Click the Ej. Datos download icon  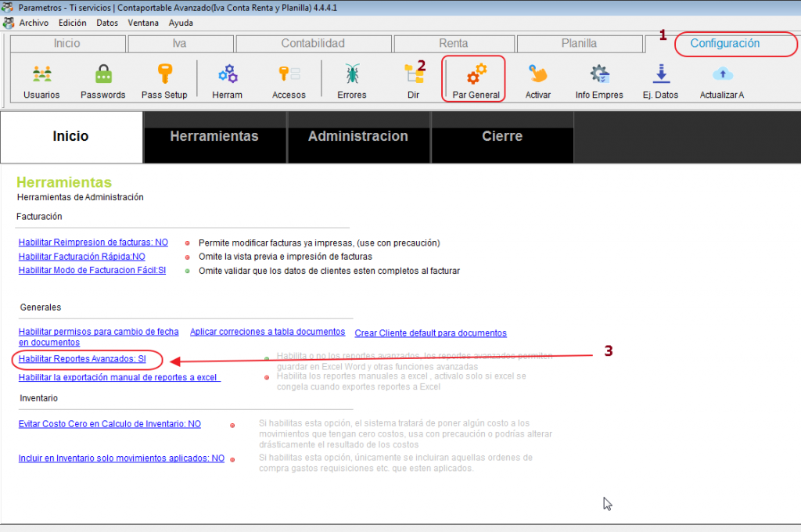[661, 75]
